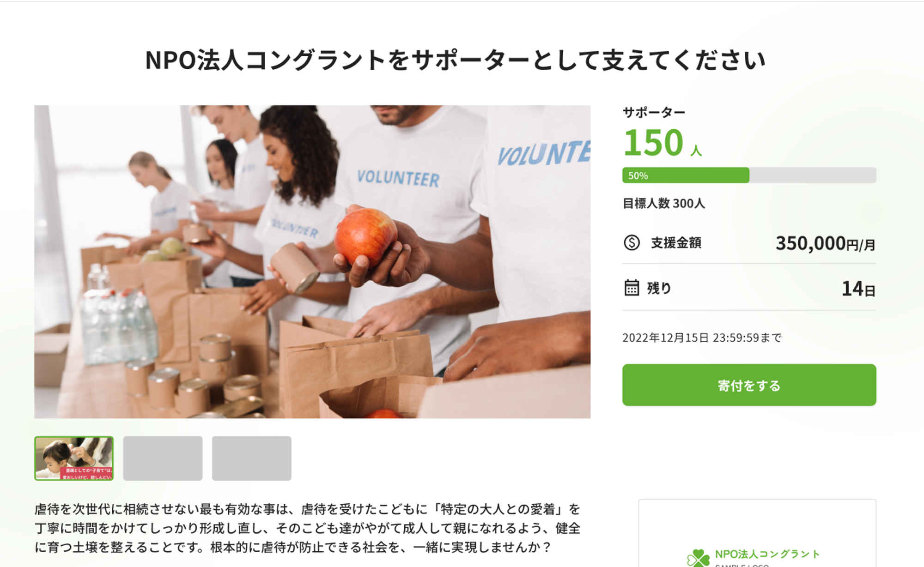This screenshot has width=924, height=567.
Task: Click the calendar icon beside 残り
Action: coord(632,288)
